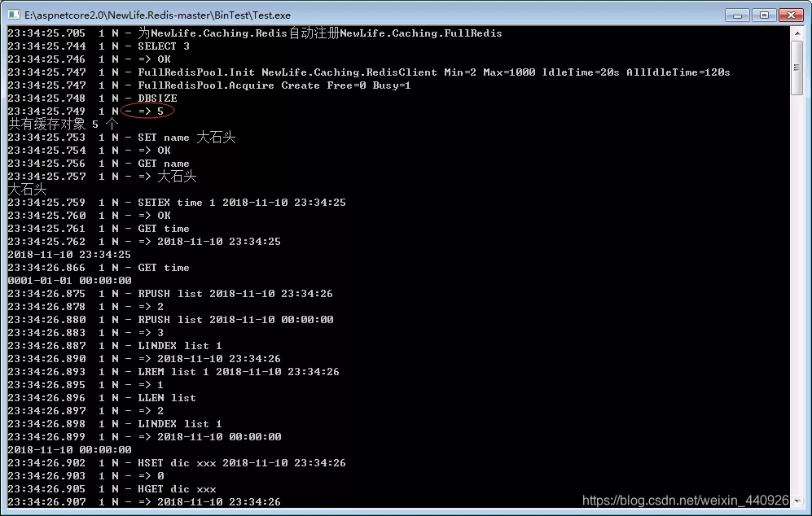Click the '=> 5' result line
812x516 pixels.
tap(86, 111)
